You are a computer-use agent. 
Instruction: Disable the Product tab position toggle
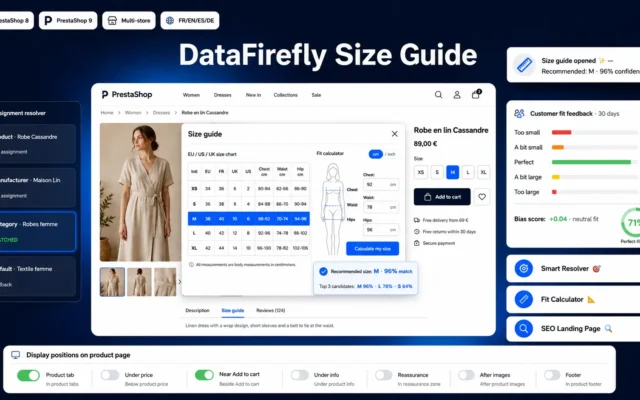[28, 375]
